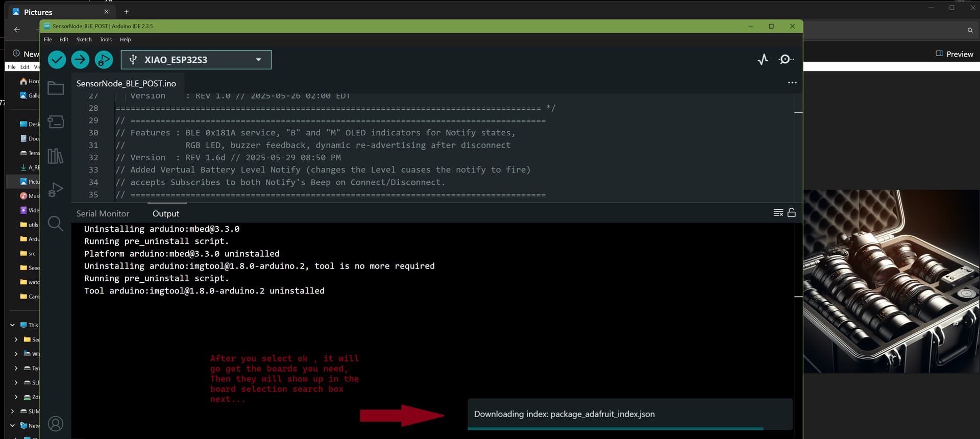The height and width of the screenshot is (439, 980).
Task: Select the SensorNode_BLE_POST.ino editor tab
Action: (126, 84)
